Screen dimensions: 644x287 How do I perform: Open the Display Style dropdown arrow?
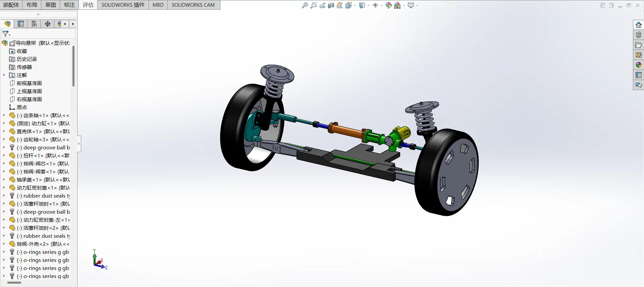[368, 5]
